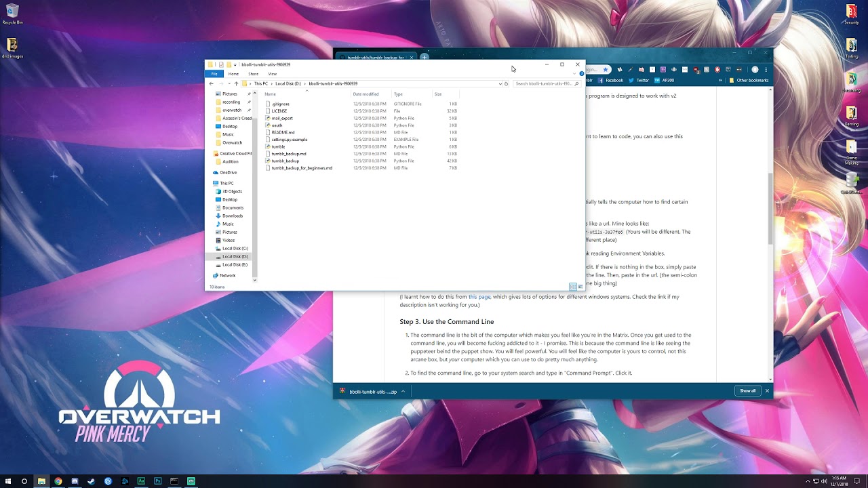Switch to the Home ribbon tab
The height and width of the screenshot is (488, 868).
pyautogui.click(x=233, y=74)
